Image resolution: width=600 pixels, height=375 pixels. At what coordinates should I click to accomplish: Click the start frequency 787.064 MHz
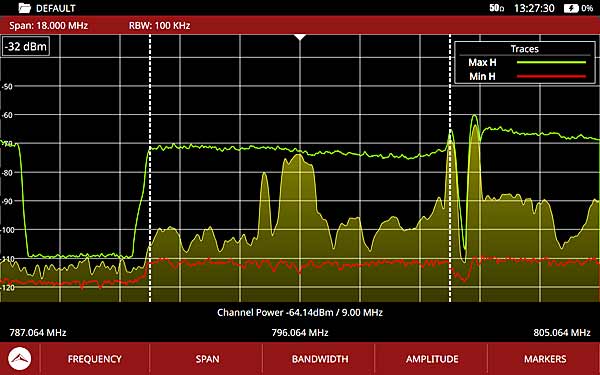pyautogui.click(x=38, y=333)
